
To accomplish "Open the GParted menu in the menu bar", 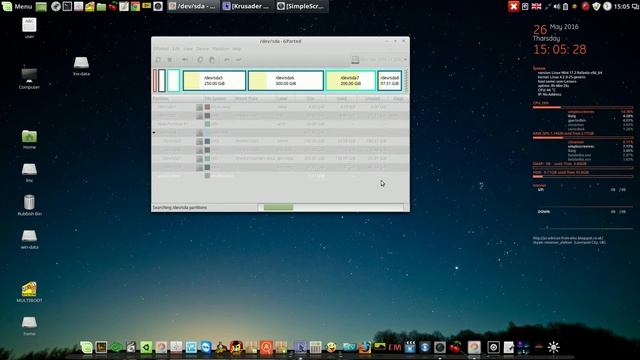I will 161,49.
